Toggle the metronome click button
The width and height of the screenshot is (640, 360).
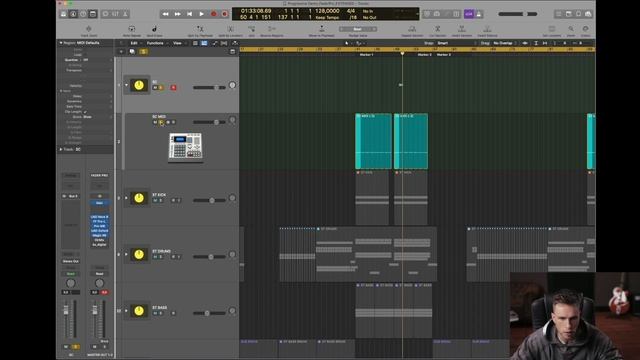(x=479, y=14)
